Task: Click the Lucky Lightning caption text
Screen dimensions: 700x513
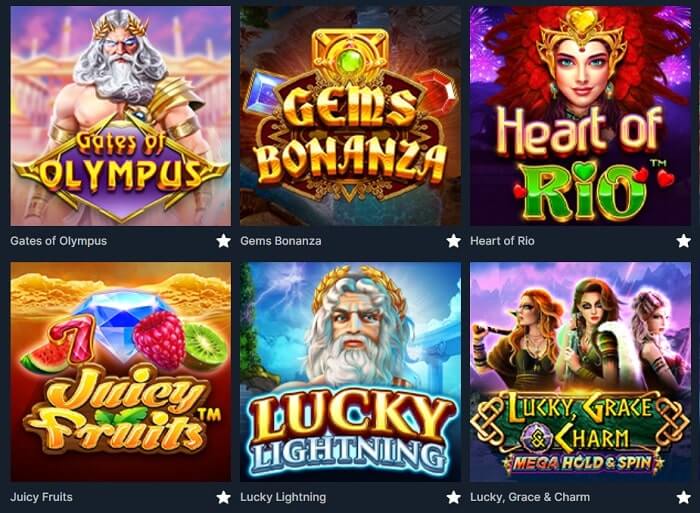Action: [x=283, y=497]
